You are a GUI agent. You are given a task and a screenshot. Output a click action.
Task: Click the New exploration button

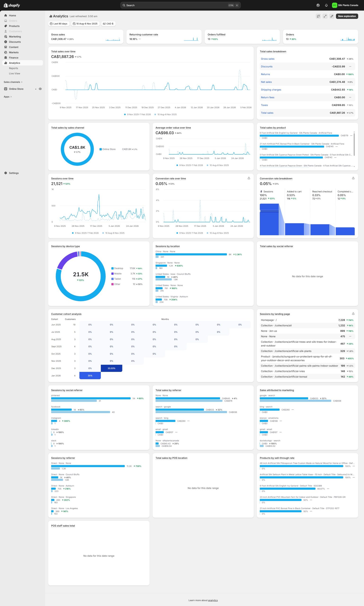[347, 16]
